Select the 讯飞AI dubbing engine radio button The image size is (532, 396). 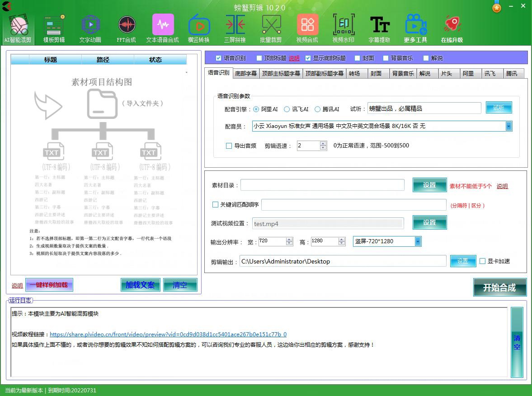click(x=287, y=109)
